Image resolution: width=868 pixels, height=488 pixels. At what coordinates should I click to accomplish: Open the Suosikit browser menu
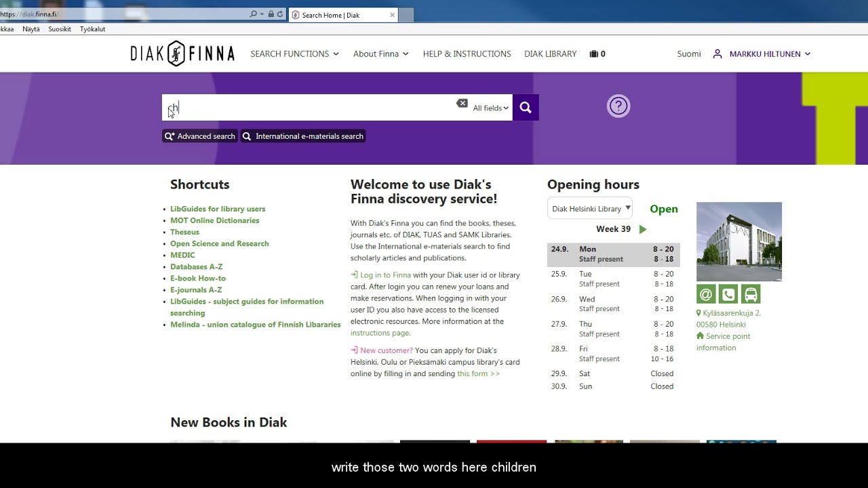click(60, 29)
